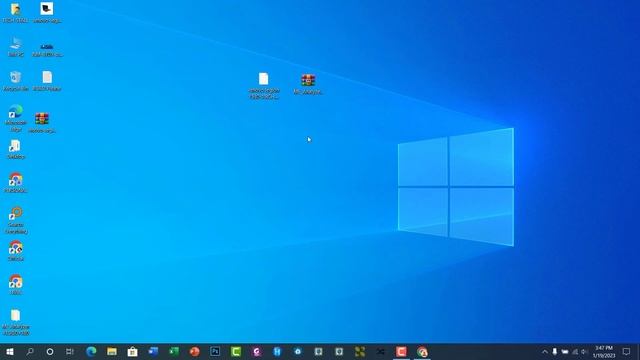Show hidden system tray icons

(545, 351)
